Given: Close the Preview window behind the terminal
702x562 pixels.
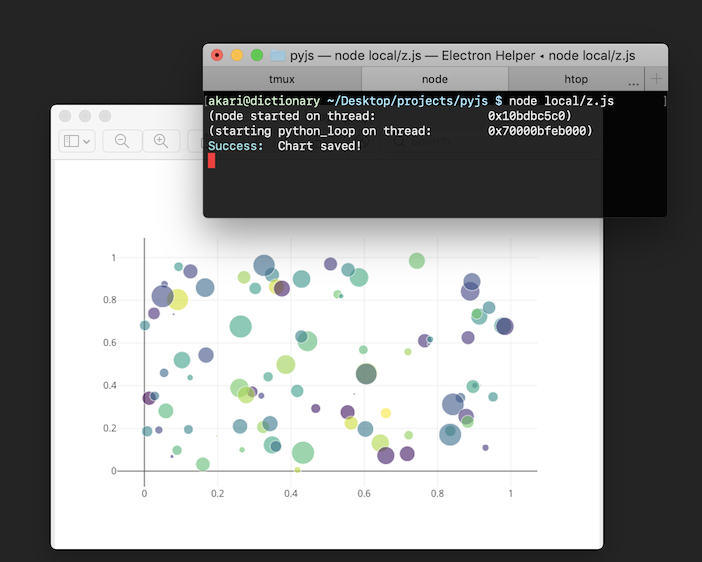Looking at the screenshot, I should (65, 116).
